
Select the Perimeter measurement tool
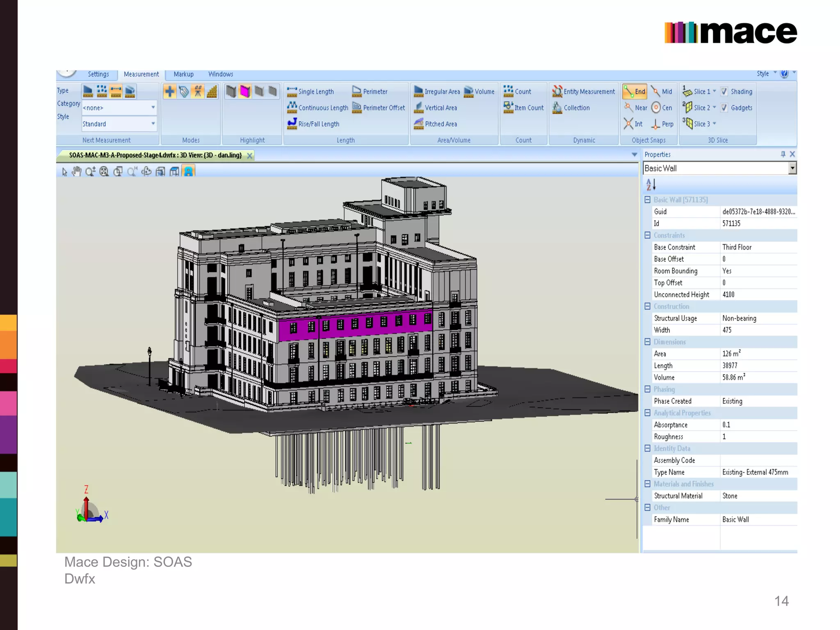pos(370,91)
